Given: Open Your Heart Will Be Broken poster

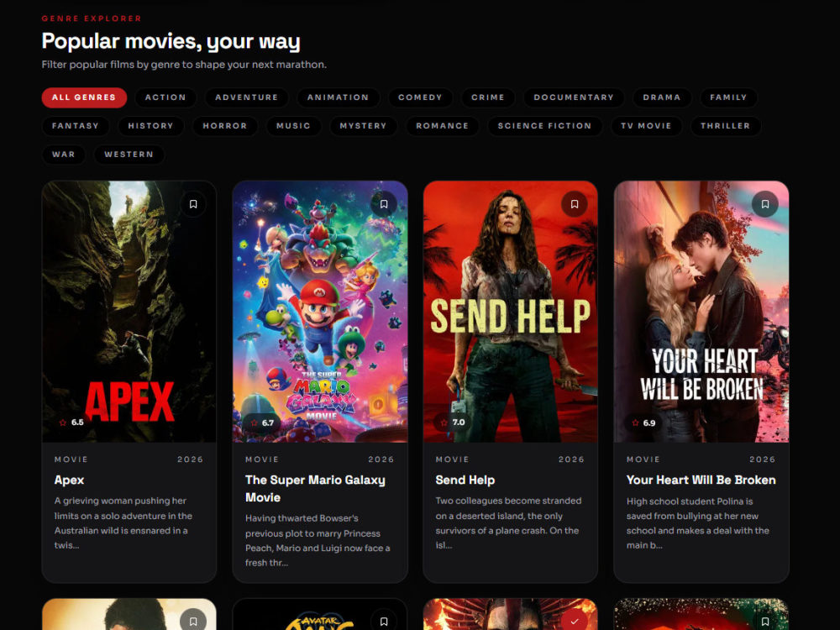Looking at the screenshot, I should 701,312.
